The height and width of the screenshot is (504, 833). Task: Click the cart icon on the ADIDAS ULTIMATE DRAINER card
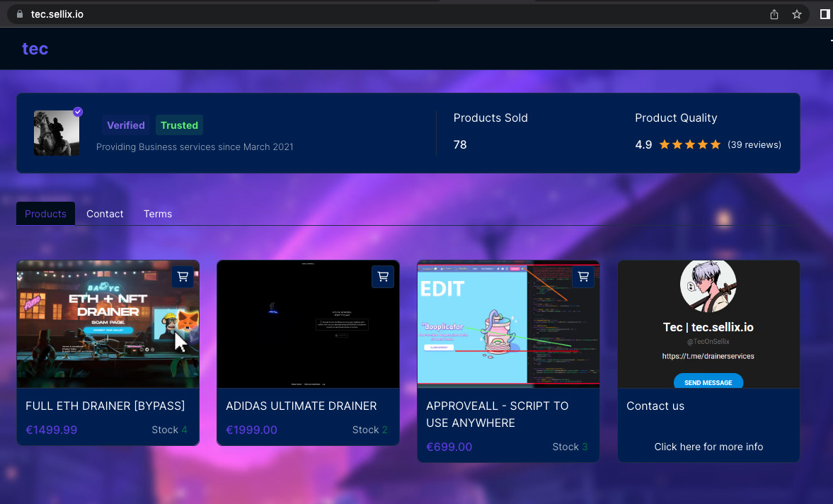383,277
